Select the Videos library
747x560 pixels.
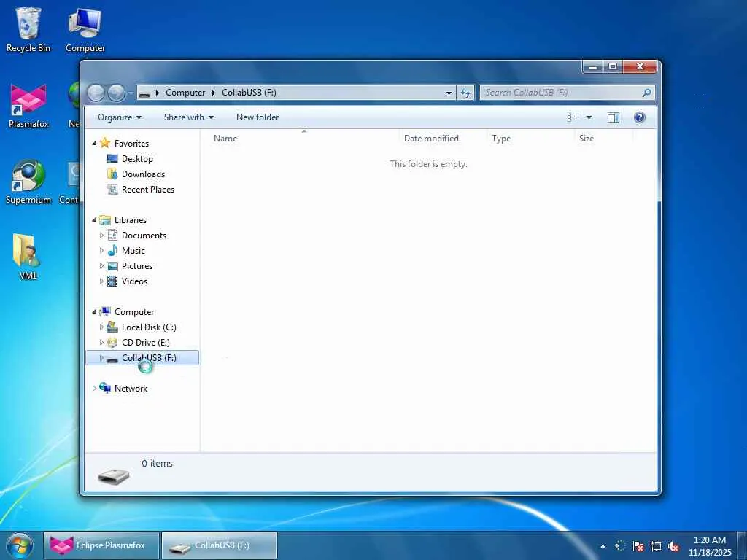coord(134,281)
